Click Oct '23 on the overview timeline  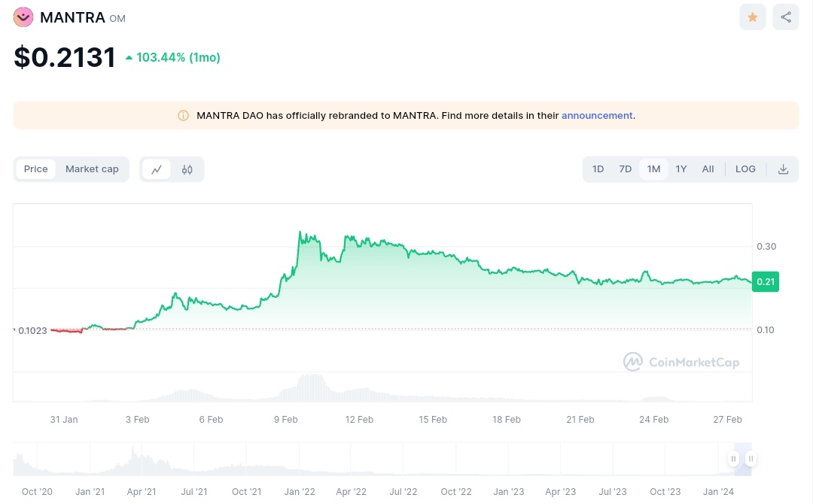point(665,491)
